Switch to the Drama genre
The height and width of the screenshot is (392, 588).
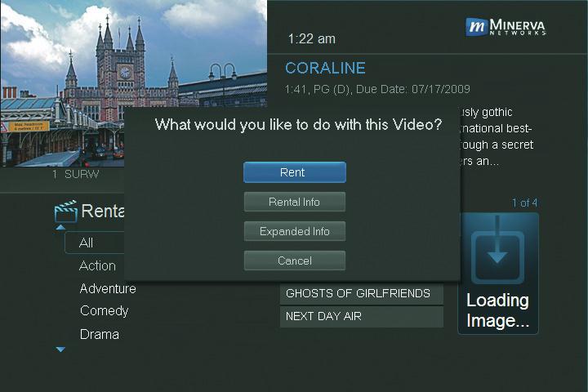pos(99,334)
